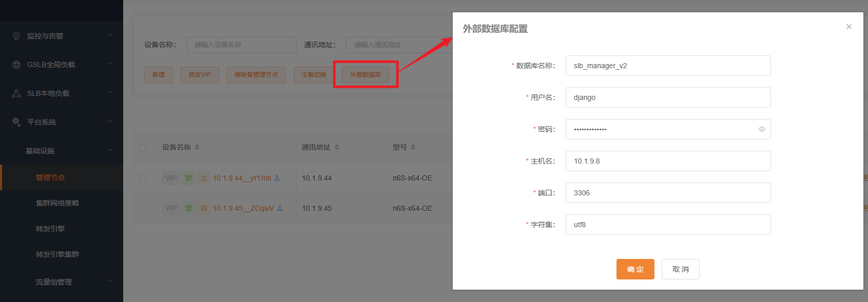The image size is (868, 302).
Task: Collapse 平台系统 menu chevron
Action: (x=110, y=121)
